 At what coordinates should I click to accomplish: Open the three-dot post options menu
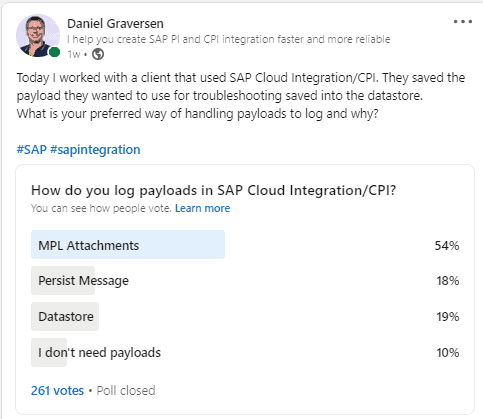click(463, 22)
